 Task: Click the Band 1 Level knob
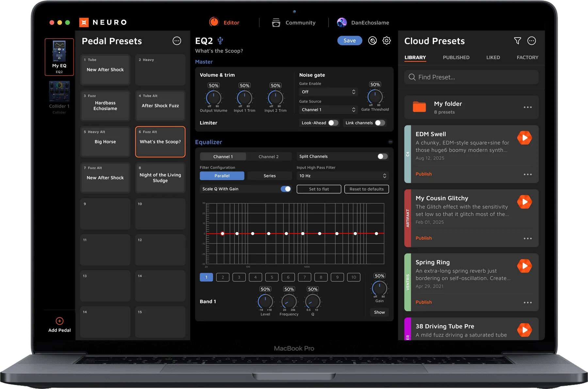coord(265,301)
